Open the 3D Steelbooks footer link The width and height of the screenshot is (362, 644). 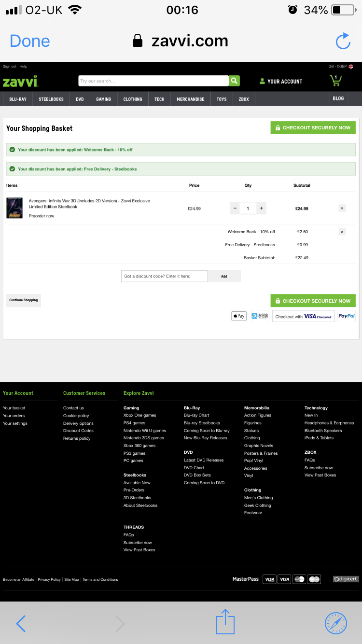138,498
